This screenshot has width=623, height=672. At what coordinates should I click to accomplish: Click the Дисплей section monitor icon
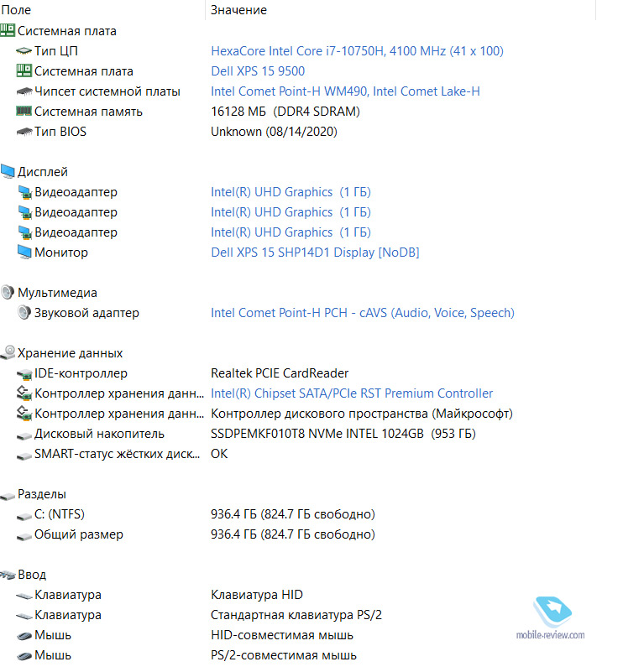pyautogui.click(x=8, y=172)
